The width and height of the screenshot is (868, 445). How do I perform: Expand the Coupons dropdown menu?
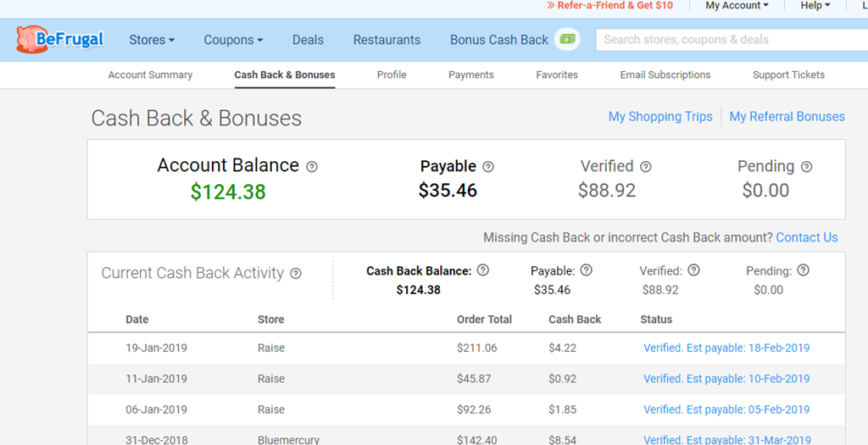point(233,40)
